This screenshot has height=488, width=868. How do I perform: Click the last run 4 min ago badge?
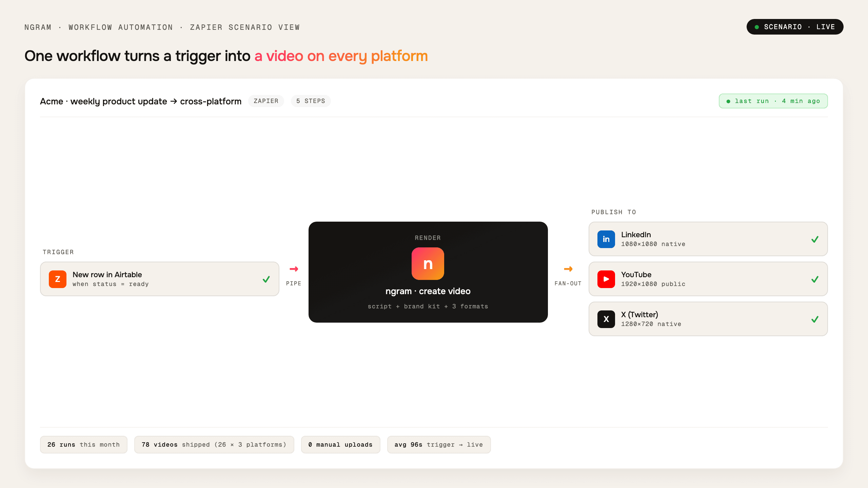coord(773,101)
